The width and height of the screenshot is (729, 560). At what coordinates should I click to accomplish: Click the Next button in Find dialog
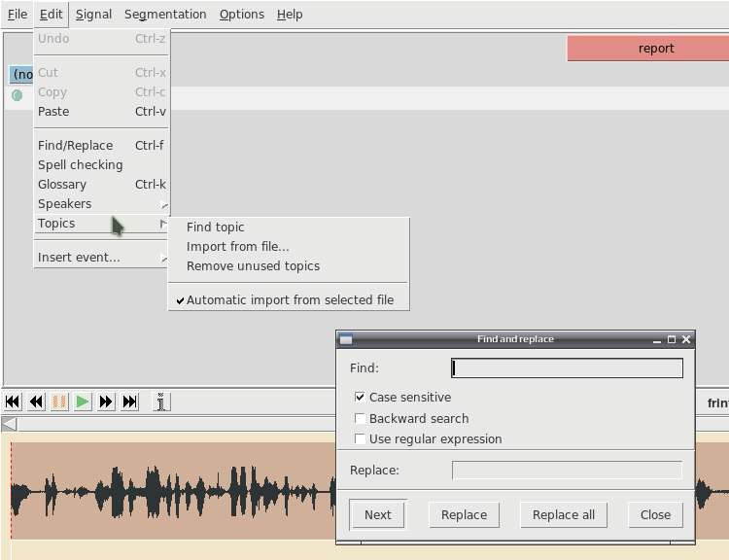(378, 515)
